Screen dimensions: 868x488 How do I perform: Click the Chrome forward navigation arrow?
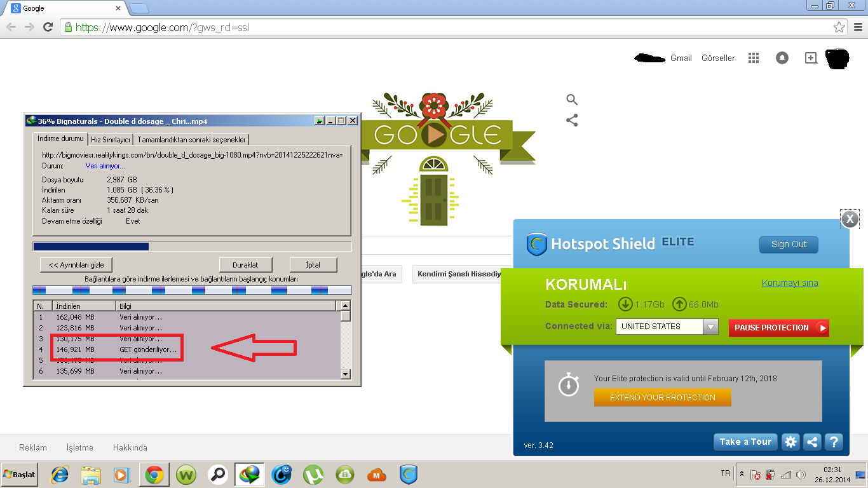point(29,27)
